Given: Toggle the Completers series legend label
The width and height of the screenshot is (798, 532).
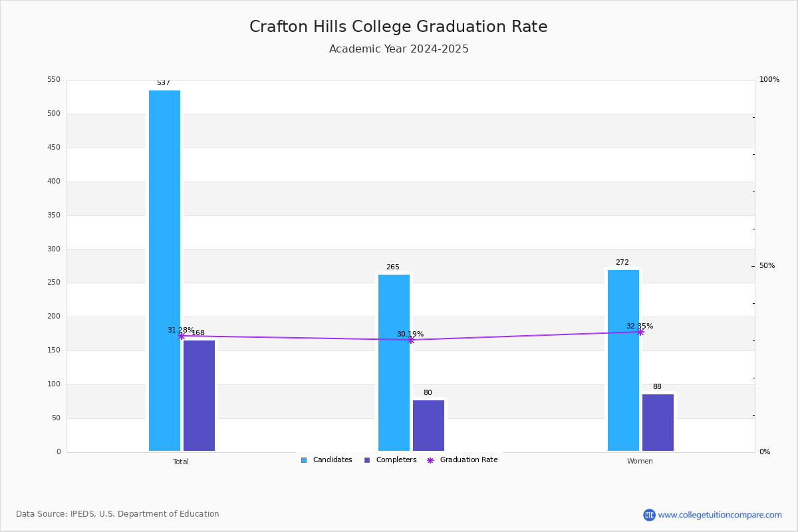Looking at the screenshot, I should 396,460.
